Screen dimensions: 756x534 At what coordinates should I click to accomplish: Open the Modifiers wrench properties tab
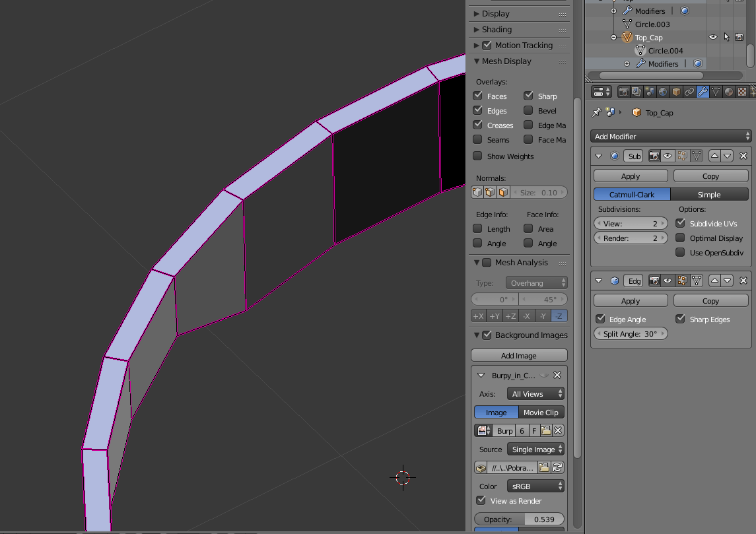[x=703, y=92]
